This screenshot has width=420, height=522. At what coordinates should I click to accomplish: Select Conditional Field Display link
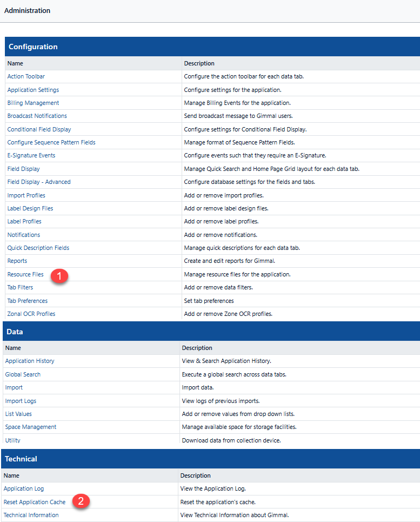point(39,129)
